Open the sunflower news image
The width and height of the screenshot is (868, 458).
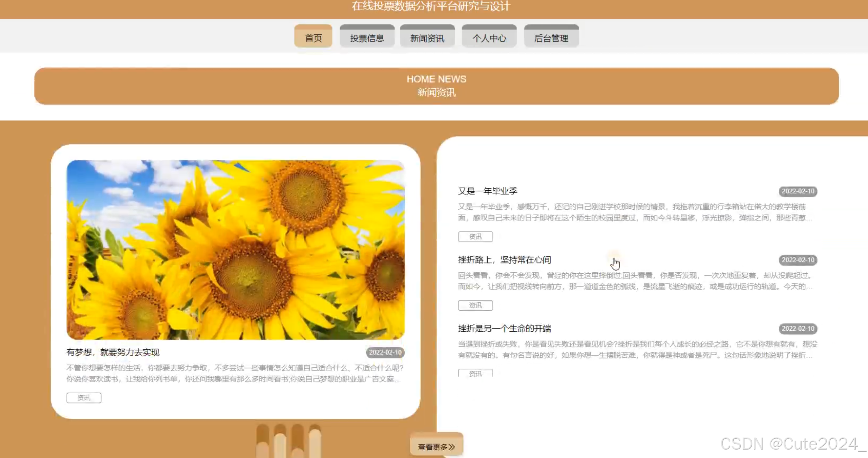236,249
